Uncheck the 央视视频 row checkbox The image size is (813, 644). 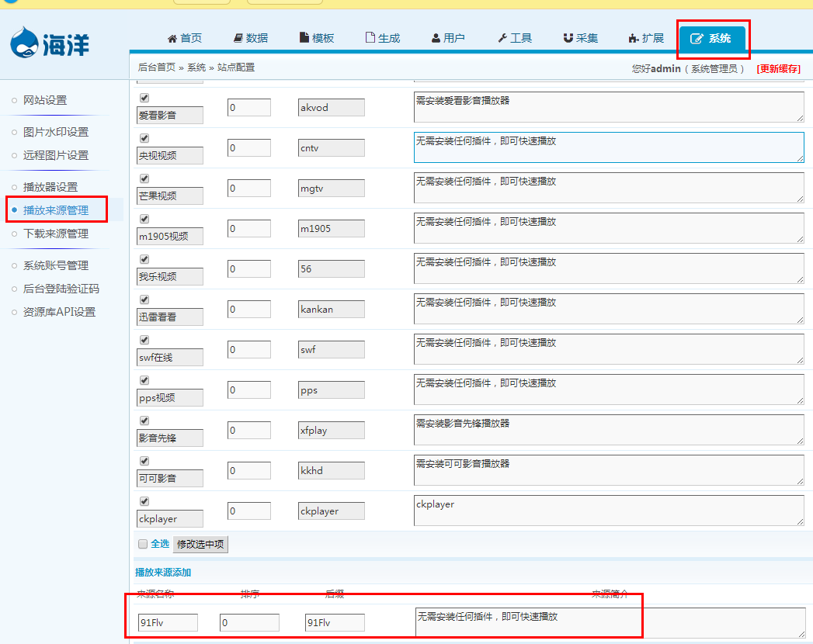coord(144,138)
